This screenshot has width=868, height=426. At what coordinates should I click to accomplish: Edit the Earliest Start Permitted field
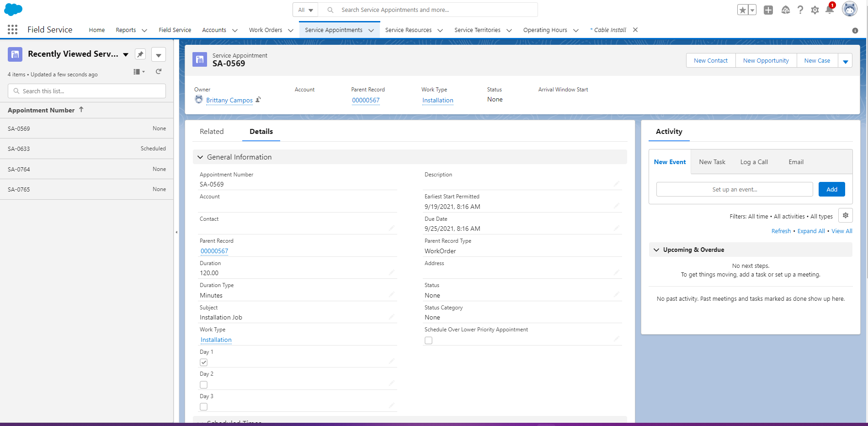click(x=617, y=206)
